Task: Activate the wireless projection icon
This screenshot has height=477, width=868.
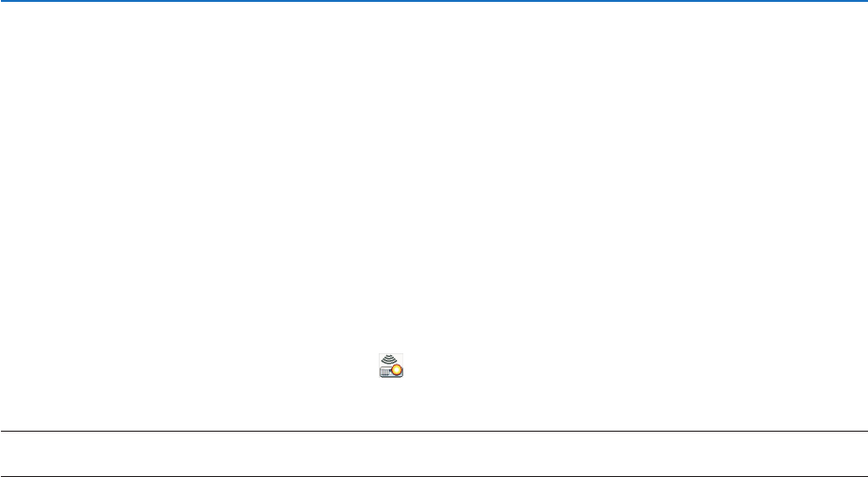Action: [391, 366]
